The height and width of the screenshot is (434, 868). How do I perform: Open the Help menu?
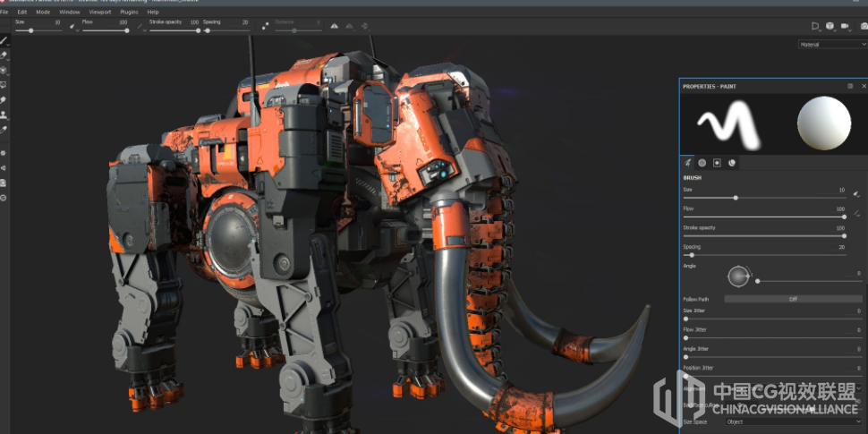[x=153, y=12]
